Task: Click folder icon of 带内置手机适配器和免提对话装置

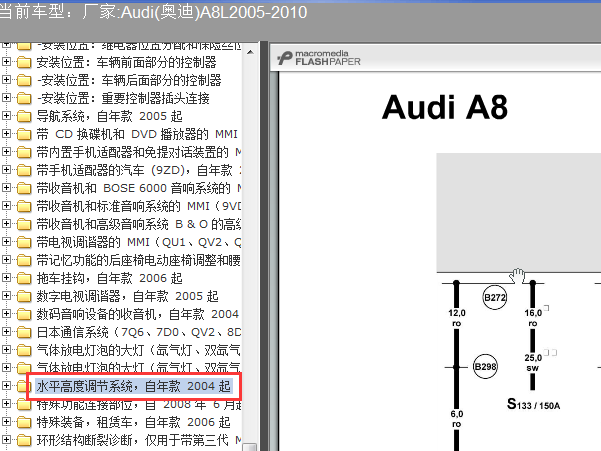Action: point(24,153)
